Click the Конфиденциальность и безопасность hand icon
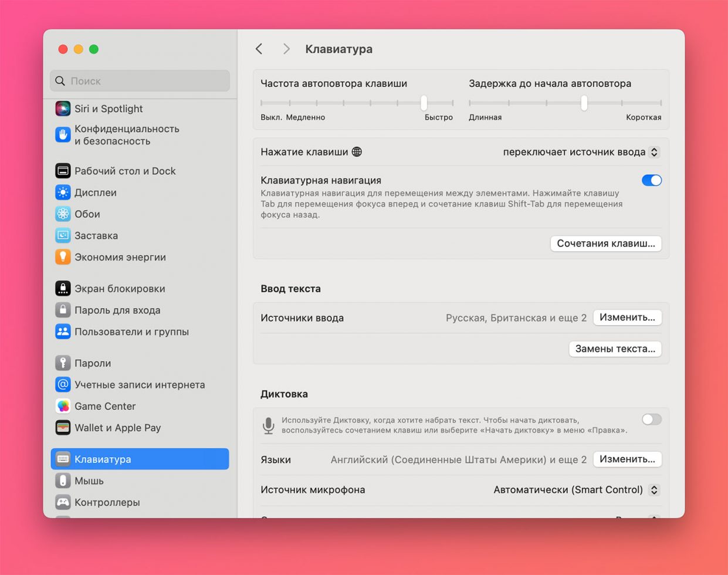Screen dimensions: 728x575 click(x=63, y=134)
